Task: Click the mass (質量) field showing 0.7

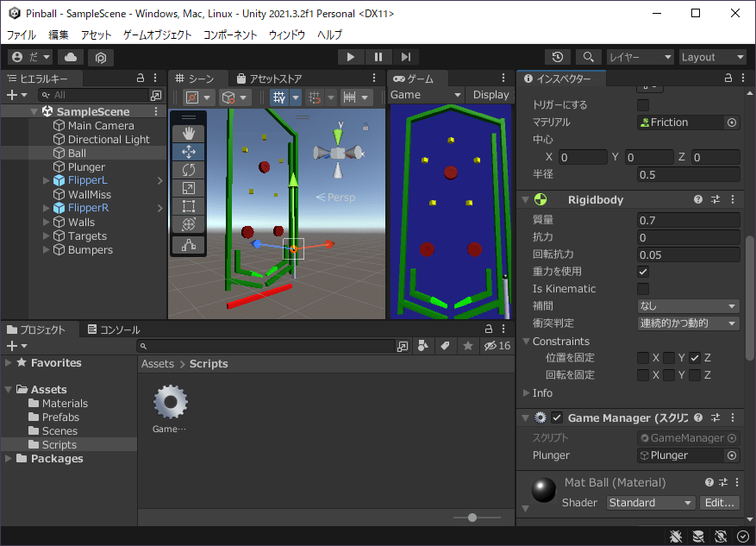Action: (x=688, y=221)
